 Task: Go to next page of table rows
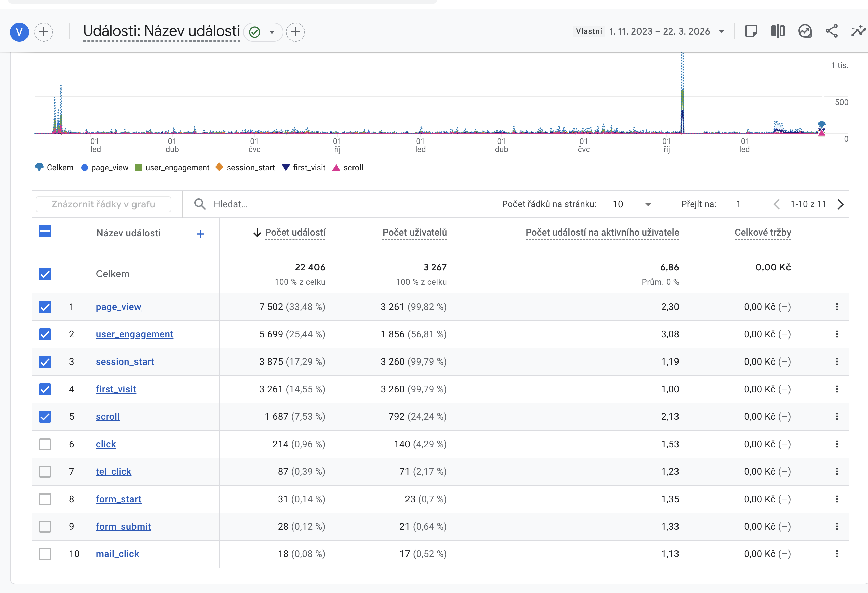point(840,204)
